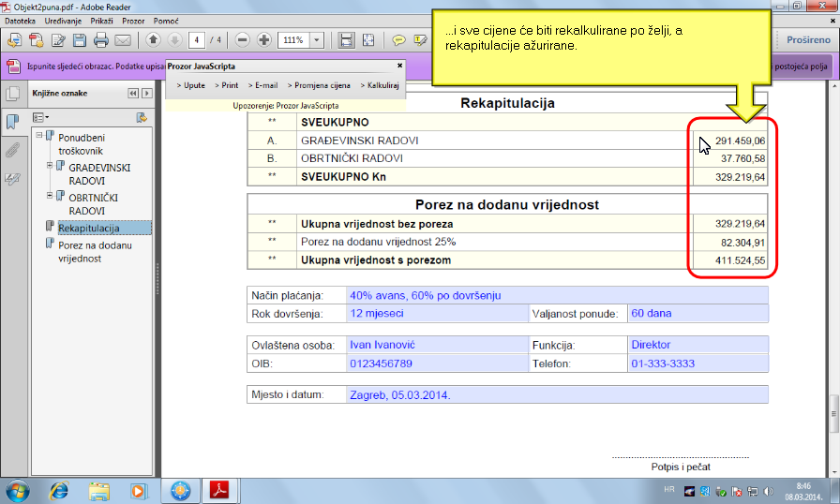Open the signatures panel icon
The width and height of the screenshot is (840, 504).
point(13,179)
